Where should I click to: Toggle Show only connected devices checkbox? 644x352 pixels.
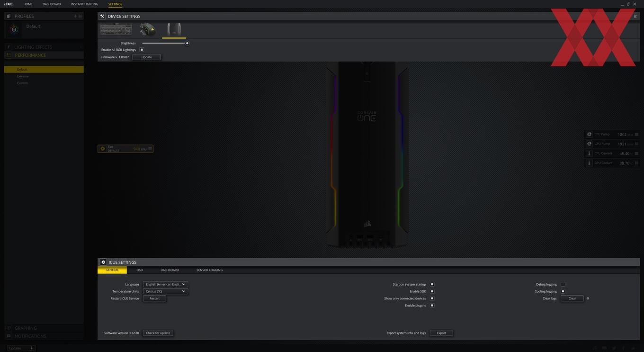click(x=432, y=298)
